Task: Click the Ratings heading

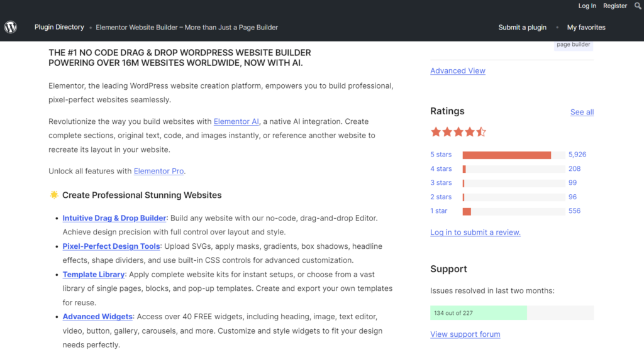Action: tap(447, 111)
